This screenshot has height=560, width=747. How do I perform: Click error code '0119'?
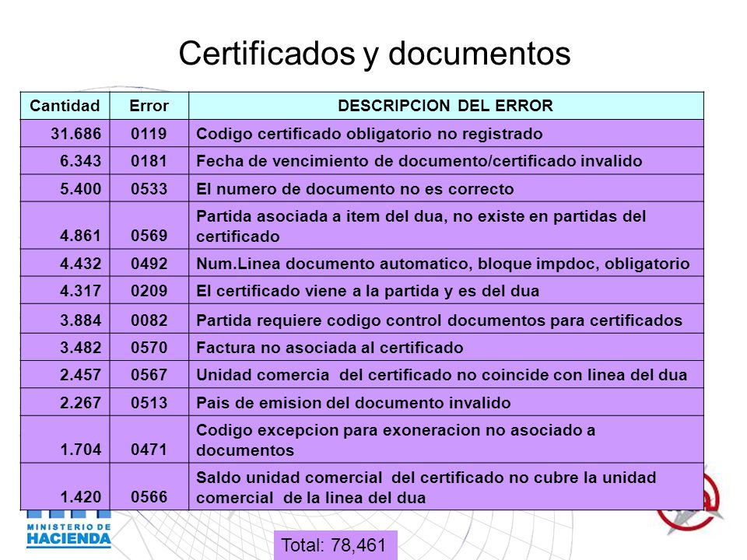coord(149,134)
